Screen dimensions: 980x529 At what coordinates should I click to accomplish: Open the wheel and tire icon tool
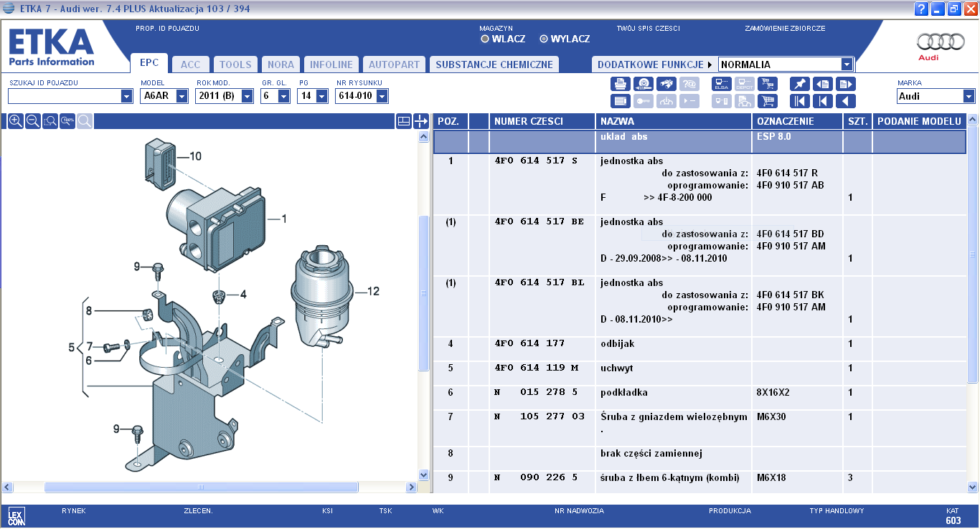(x=644, y=84)
